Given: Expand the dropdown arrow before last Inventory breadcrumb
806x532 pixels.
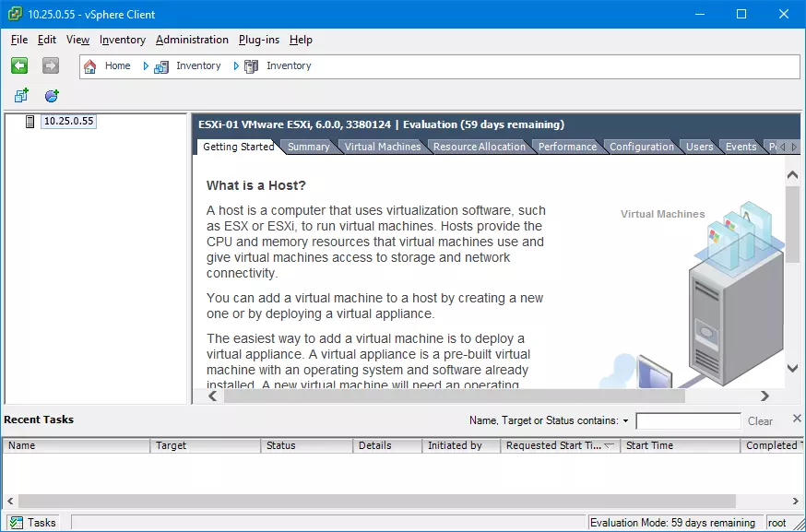Looking at the screenshot, I should click(236, 66).
